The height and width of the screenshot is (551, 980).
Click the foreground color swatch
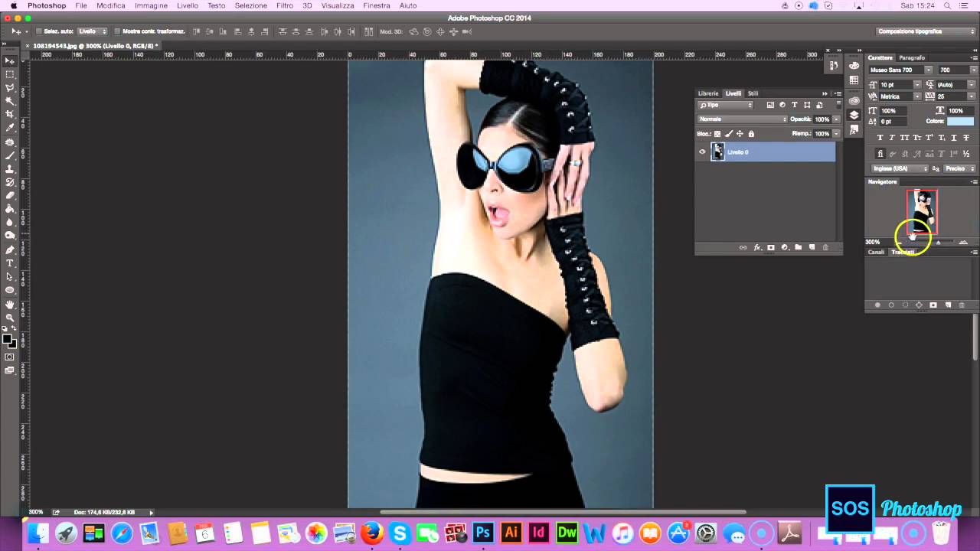(x=7, y=339)
